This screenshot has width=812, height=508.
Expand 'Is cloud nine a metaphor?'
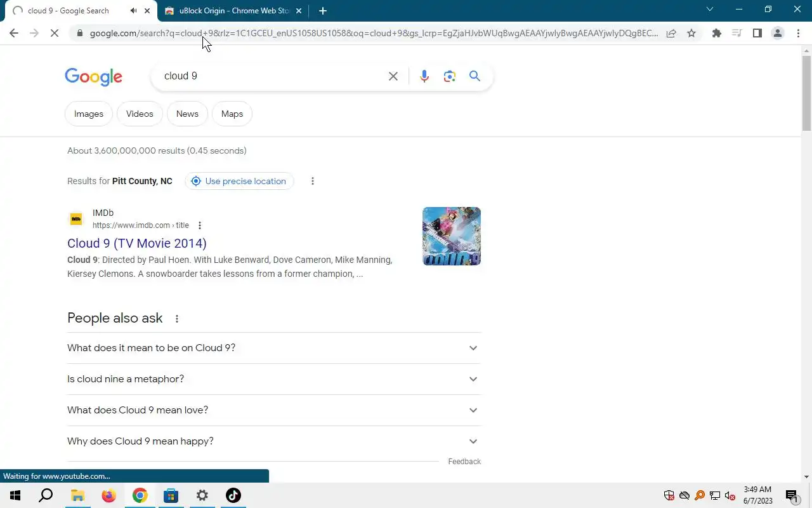[x=274, y=379]
